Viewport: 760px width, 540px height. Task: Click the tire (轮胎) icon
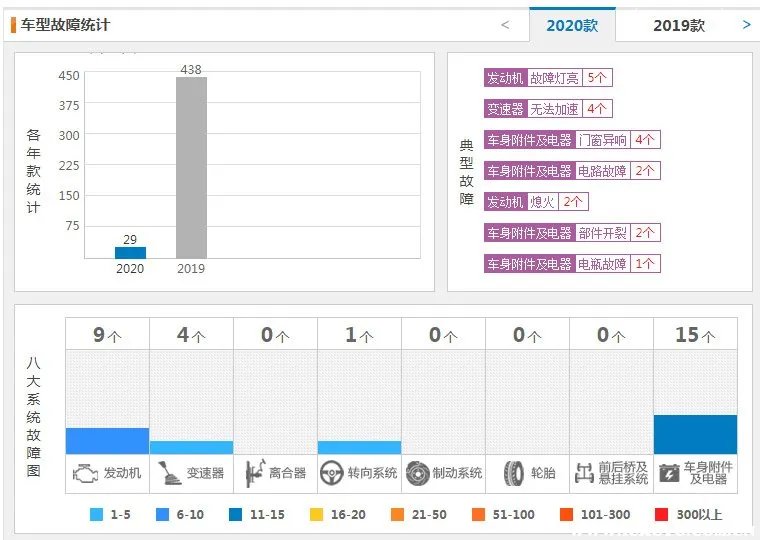pos(513,473)
